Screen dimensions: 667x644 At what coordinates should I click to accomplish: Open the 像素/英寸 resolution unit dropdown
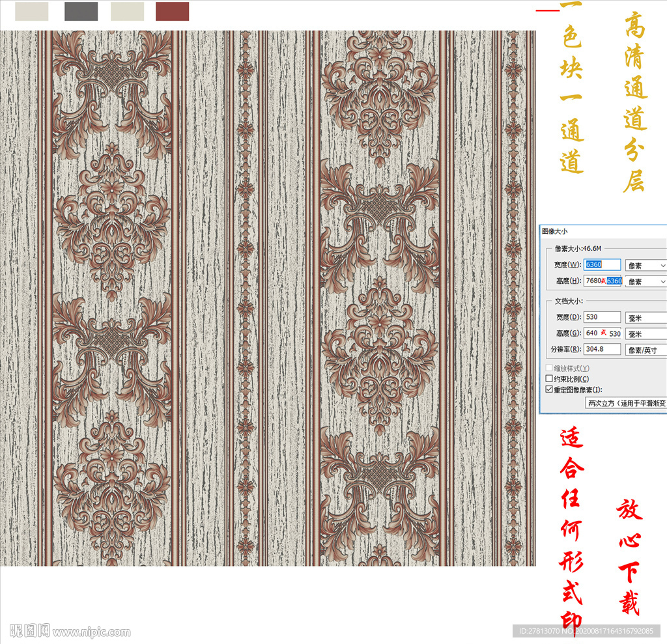point(646,350)
